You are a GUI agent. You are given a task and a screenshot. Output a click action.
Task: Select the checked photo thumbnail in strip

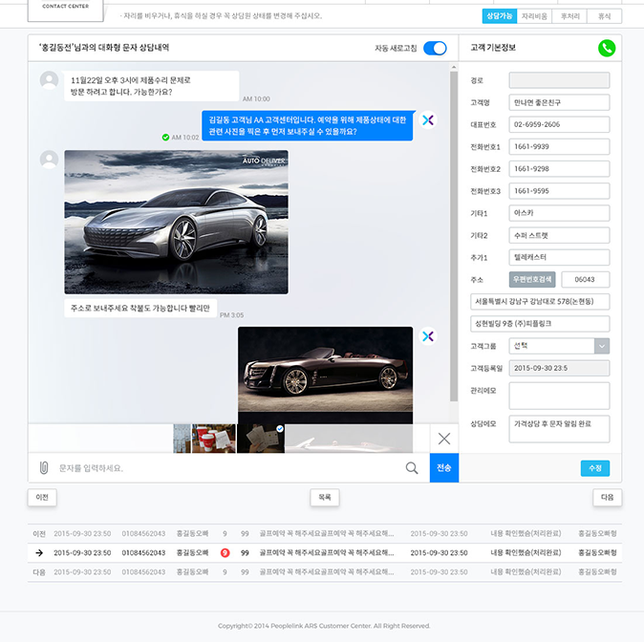260,439
